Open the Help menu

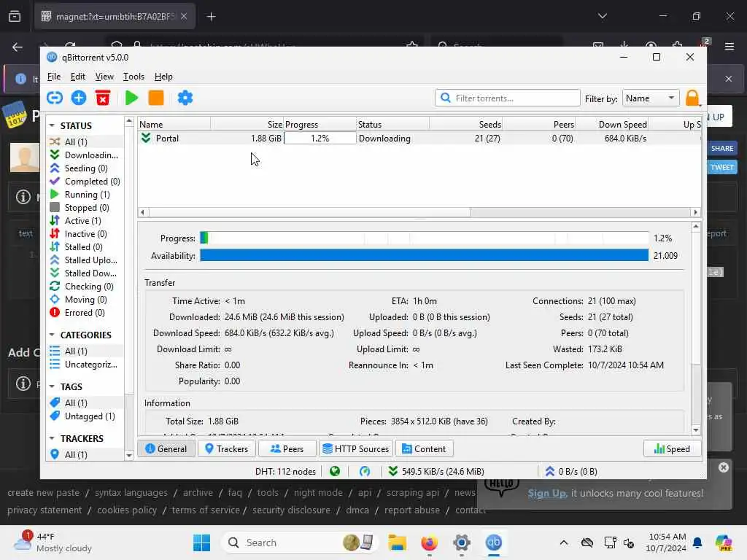point(163,77)
